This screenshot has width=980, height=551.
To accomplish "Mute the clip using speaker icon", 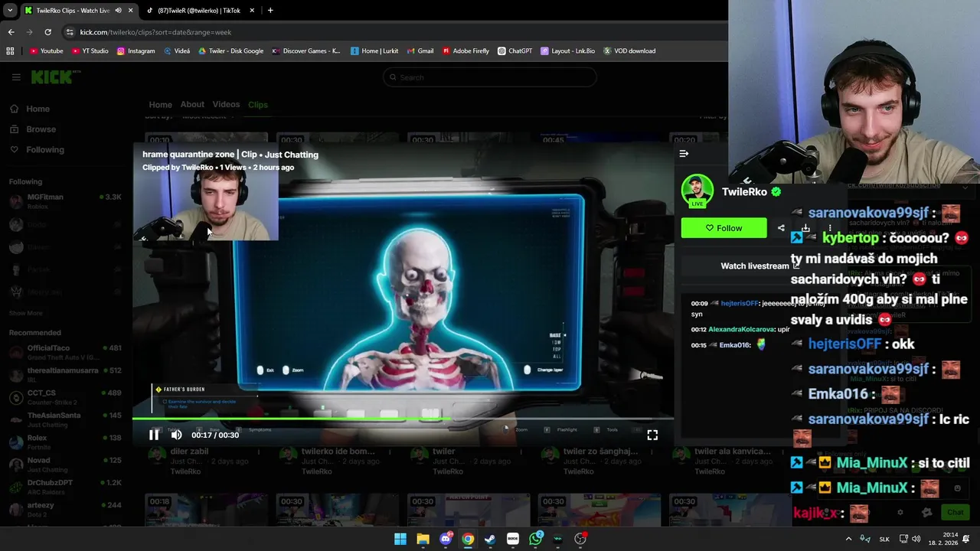I will pos(176,435).
